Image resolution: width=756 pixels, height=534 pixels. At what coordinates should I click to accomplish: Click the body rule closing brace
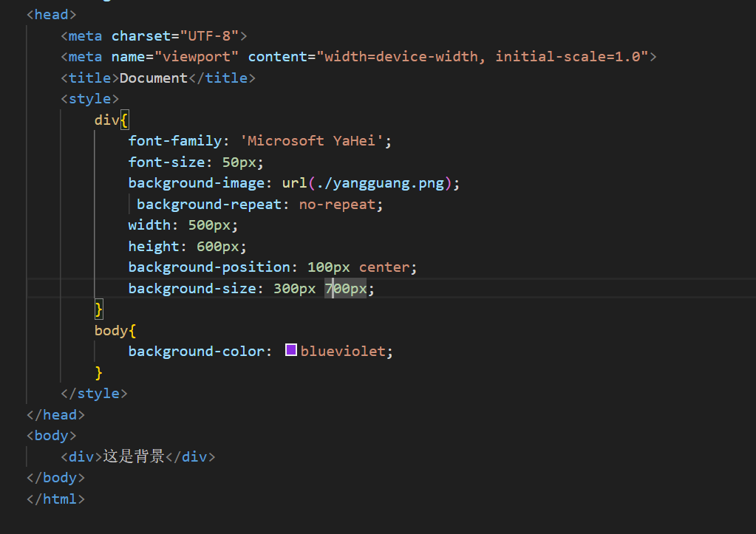click(99, 372)
